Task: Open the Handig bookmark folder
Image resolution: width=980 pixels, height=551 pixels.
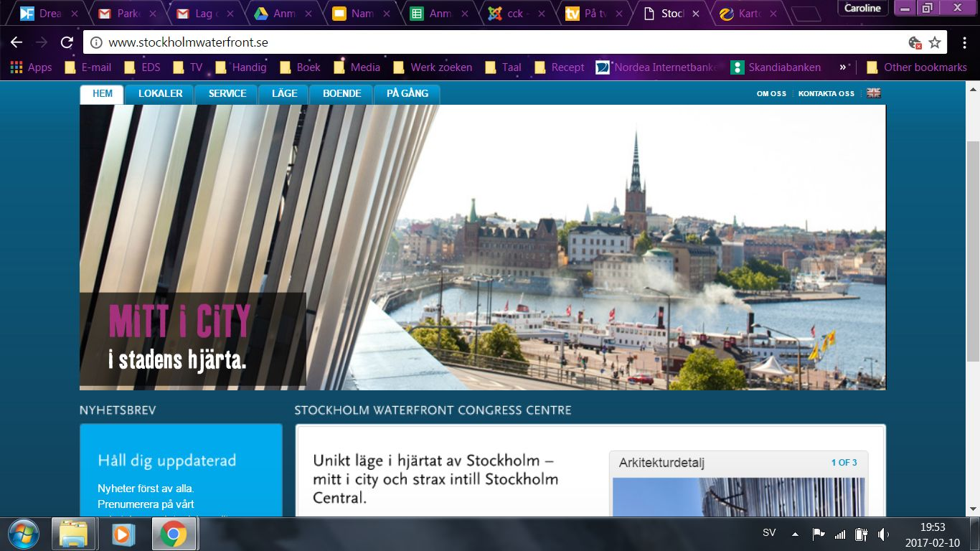Action: click(240, 67)
